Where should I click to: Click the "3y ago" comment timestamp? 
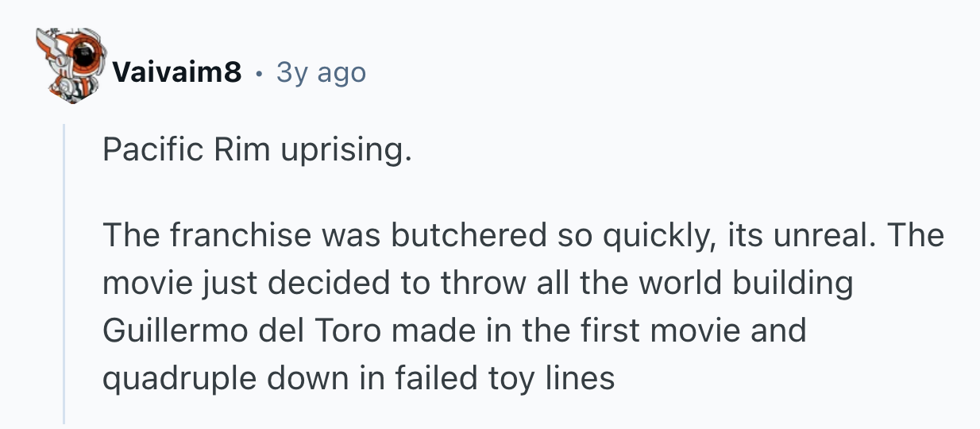(x=321, y=73)
